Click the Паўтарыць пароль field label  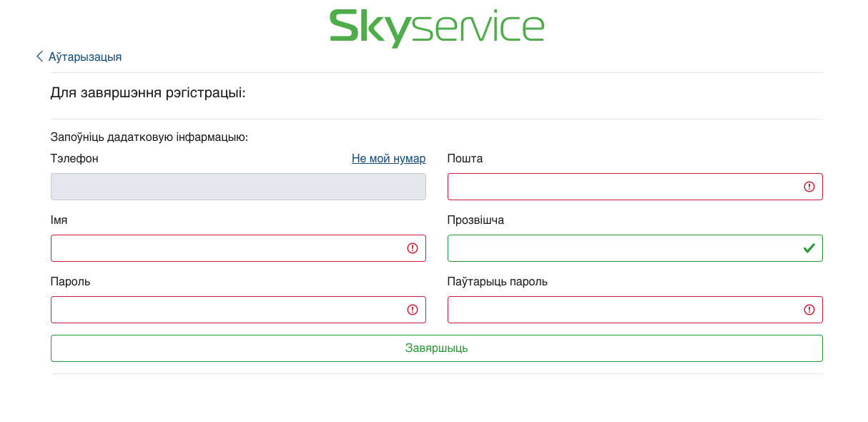point(497,282)
